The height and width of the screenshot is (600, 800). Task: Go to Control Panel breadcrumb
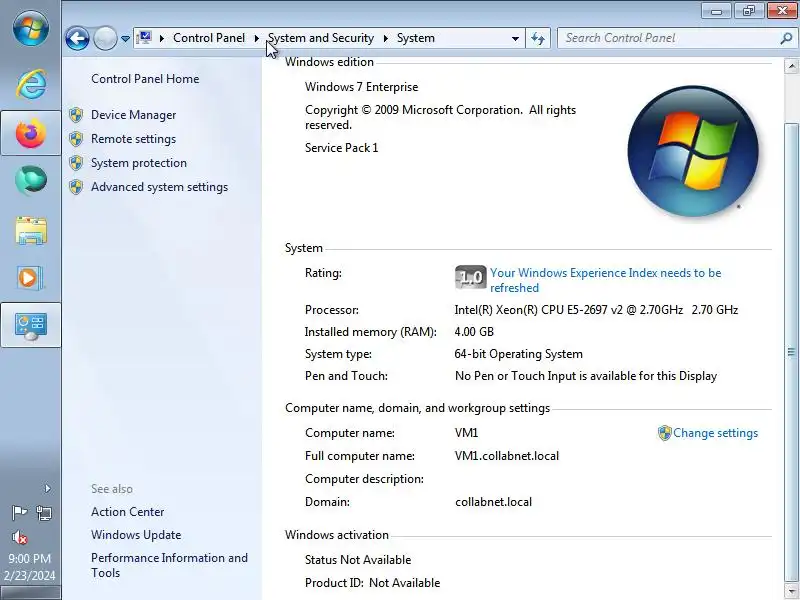(x=209, y=38)
